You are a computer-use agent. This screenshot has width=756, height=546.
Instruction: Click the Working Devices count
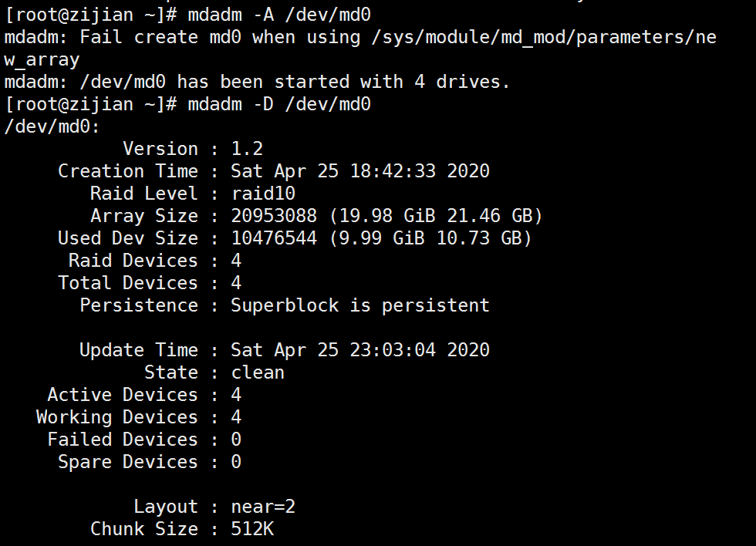pyautogui.click(x=236, y=417)
